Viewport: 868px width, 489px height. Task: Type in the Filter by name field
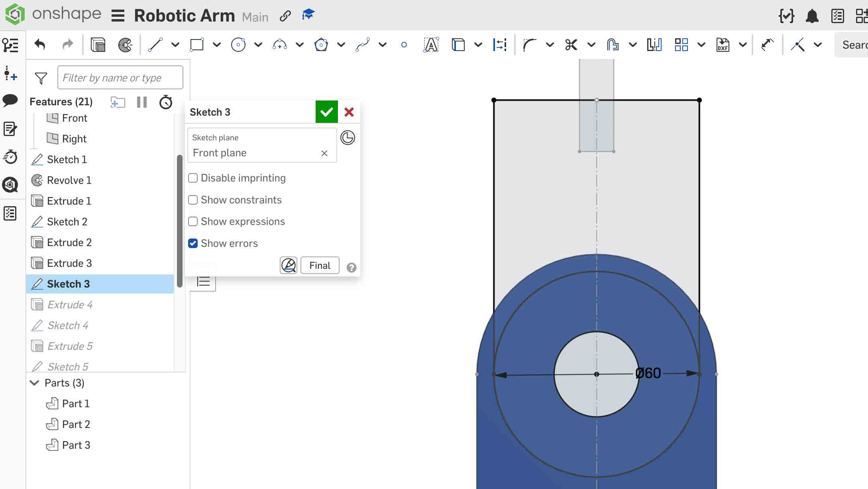[x=120, y=77]
